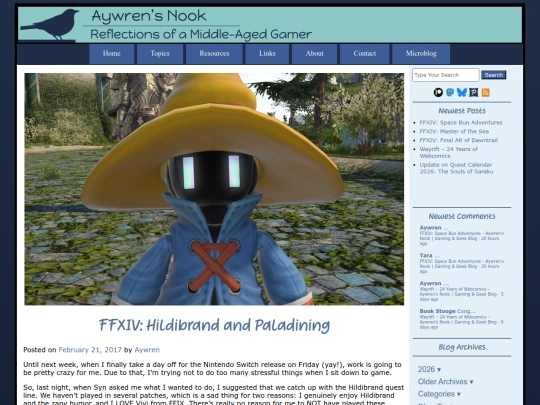Screen dimensions: 540x405
Task: Click the Aywren's Nook site title
Action: point(149,16)
